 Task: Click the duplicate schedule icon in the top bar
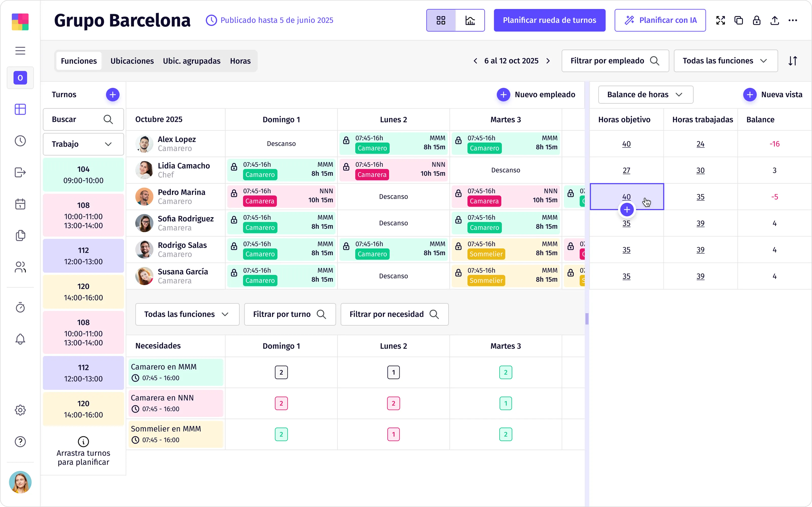[x=738, y=21]
